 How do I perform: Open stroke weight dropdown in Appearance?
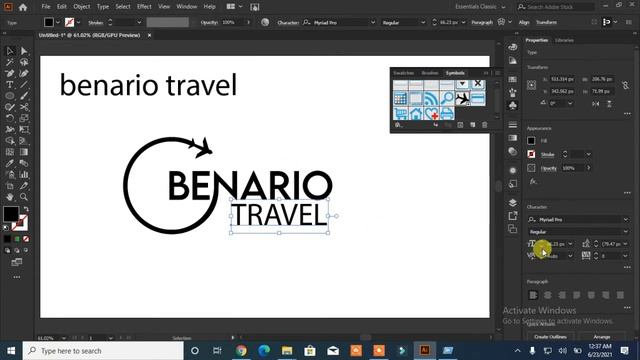[x=588, y=154]
